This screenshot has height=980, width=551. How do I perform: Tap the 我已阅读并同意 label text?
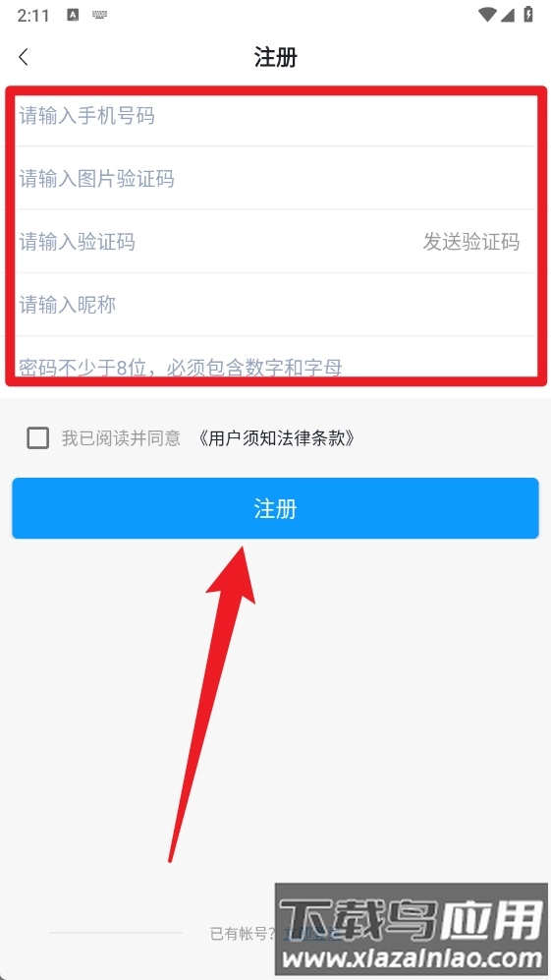tap(121, 438)
